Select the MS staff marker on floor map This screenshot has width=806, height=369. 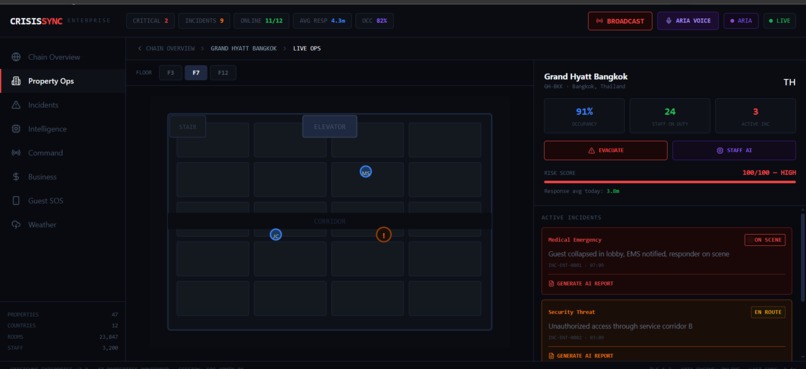[365, 172]
